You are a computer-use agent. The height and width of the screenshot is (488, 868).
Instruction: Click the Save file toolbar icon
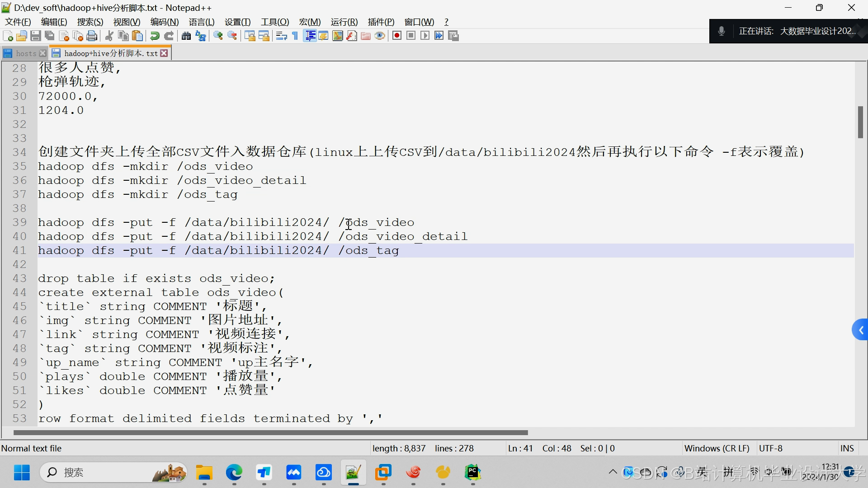point(36,36)
